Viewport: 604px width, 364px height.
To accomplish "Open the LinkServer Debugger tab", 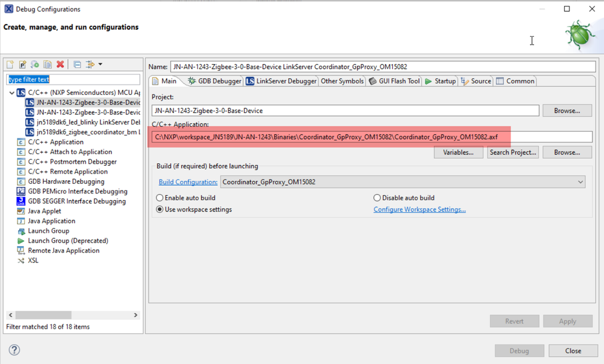I will pos(281,81).
